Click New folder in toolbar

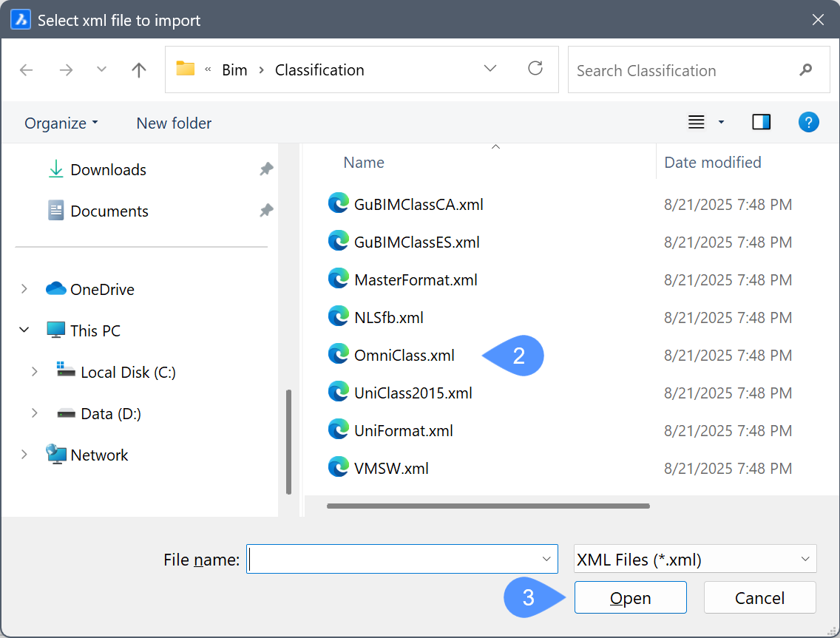pyautogui.click(x=174, y=123)
